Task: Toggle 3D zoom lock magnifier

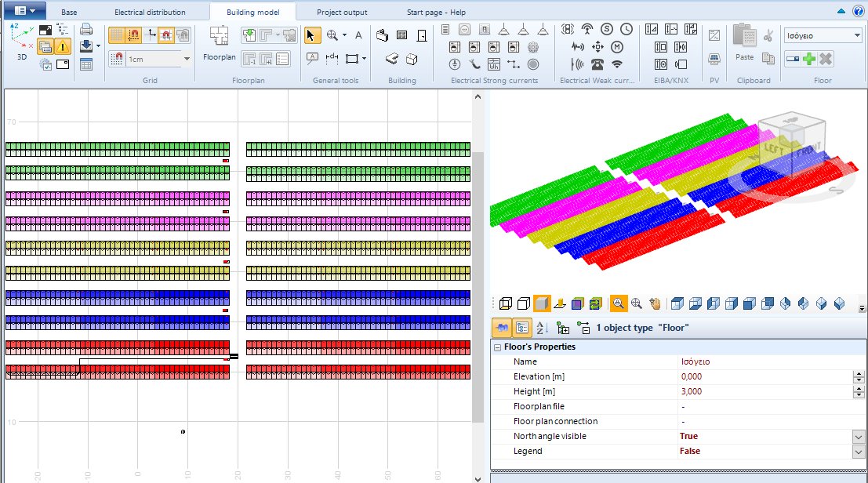Action: click(x=618, y=303)
